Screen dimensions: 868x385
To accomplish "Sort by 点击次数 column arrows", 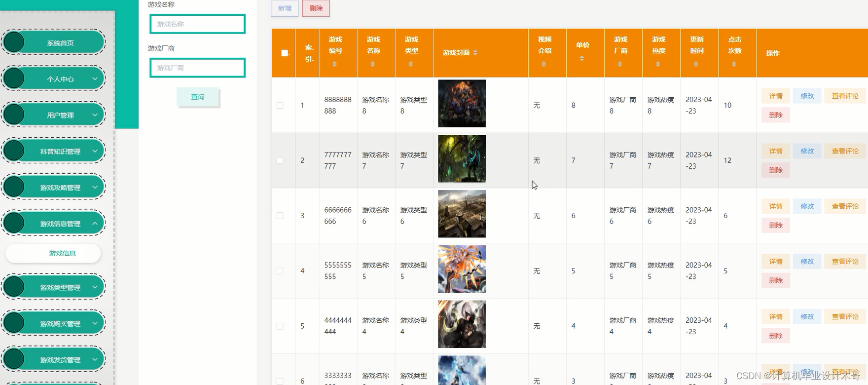I will click(734, 64).
